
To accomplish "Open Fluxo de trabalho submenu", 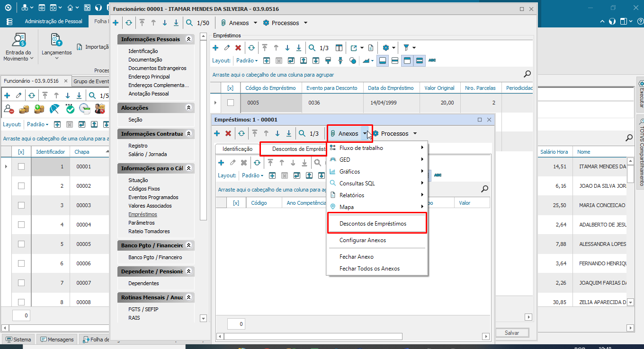I will (x=377, y=148).
